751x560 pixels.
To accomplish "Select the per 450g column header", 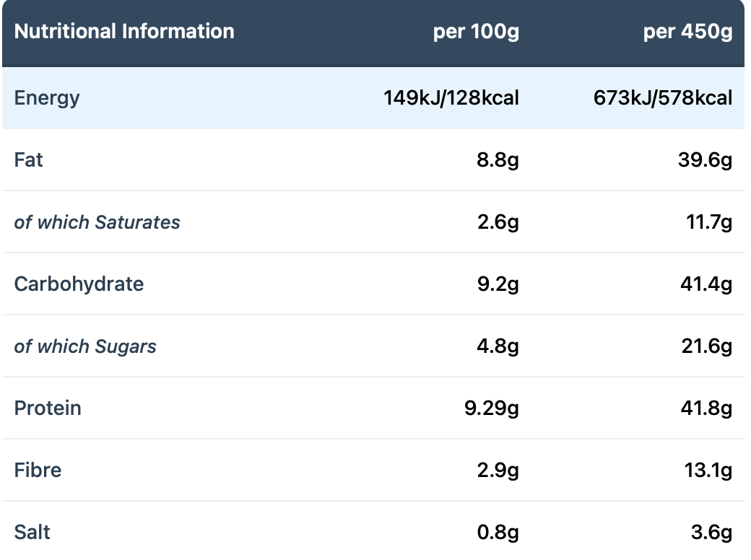I will click(x=687, y=32).
